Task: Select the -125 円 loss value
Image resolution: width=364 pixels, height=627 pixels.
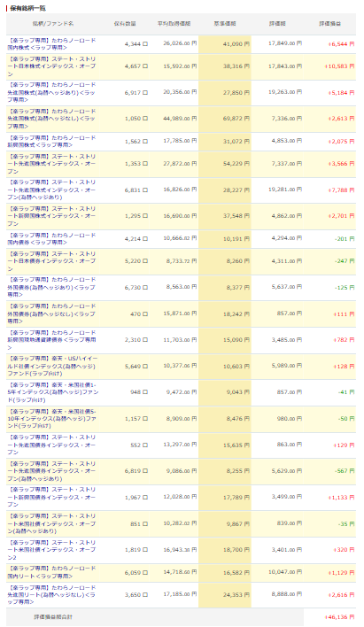Action: [345, 288]
